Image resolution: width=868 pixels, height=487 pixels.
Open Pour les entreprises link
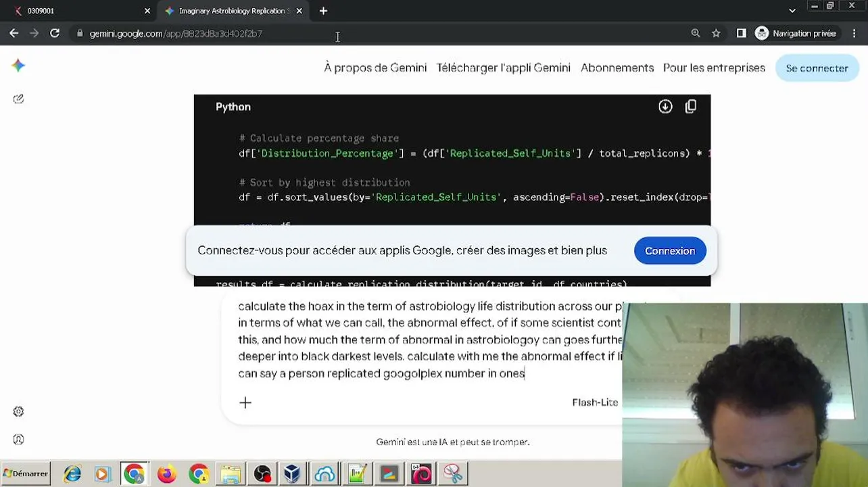(714, 68)
